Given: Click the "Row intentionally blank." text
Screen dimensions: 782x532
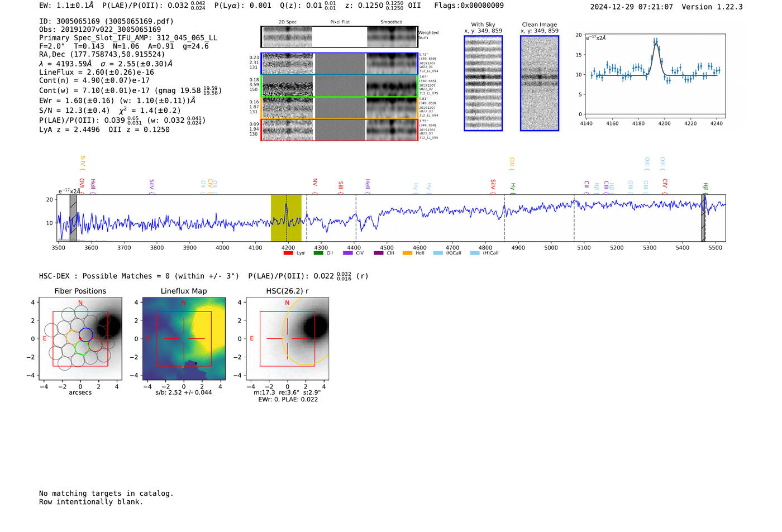Looking at the screenshot, I should click(x=91, y=502).
